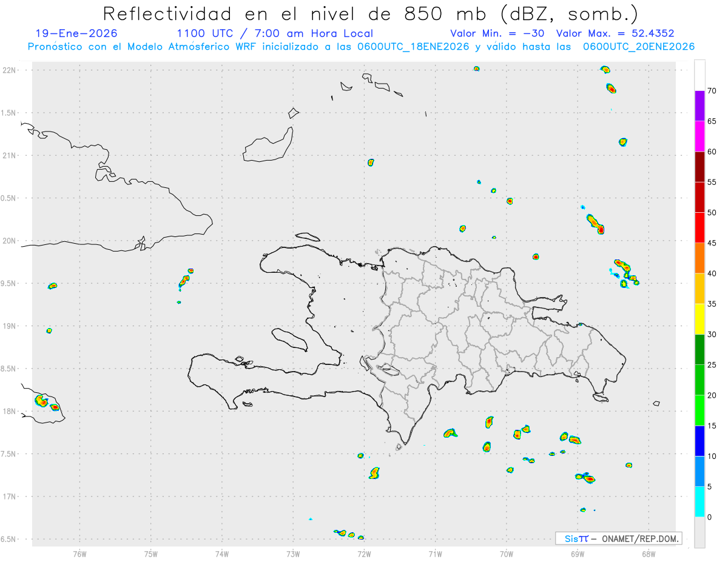Viewport: 728px width, 562px height.
Task: Click the 'Valor Min. = -30' text
Action: (x=499, y=34)
